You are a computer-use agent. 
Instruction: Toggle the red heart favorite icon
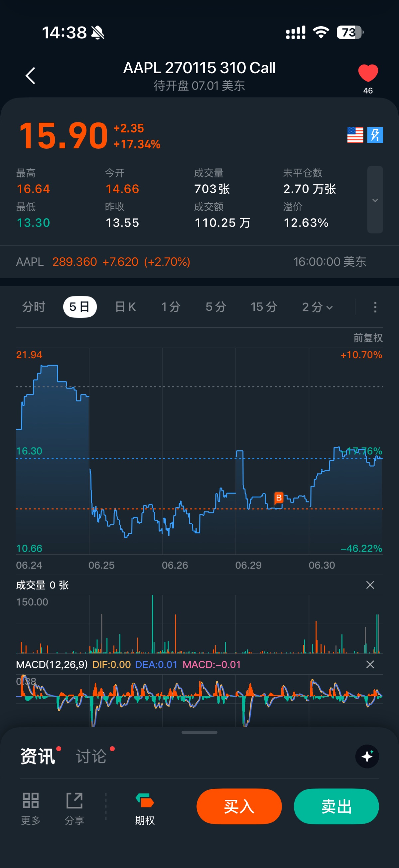click(368, 73)
